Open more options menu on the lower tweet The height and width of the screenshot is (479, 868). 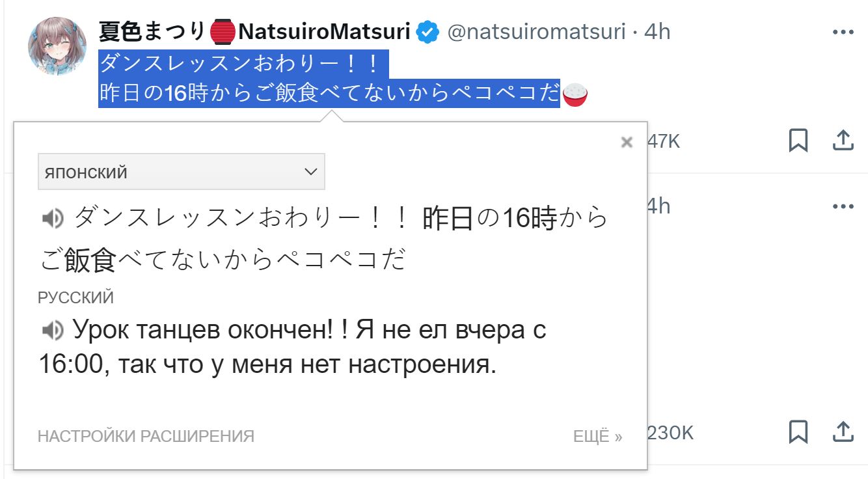843,206
